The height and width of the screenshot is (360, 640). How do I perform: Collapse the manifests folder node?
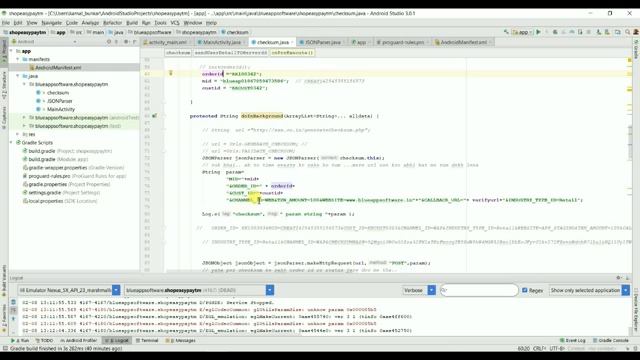[18, 59]
